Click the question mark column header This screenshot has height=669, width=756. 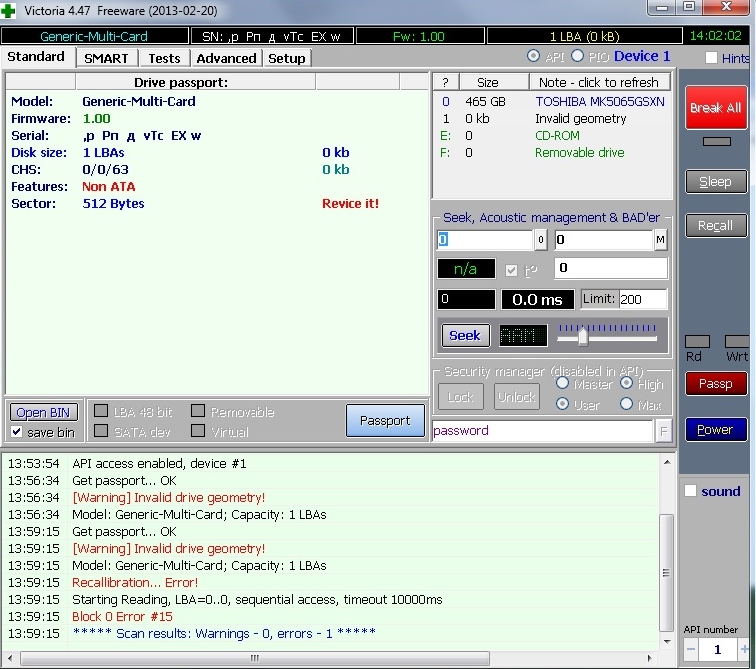click(x=446, y=82)
